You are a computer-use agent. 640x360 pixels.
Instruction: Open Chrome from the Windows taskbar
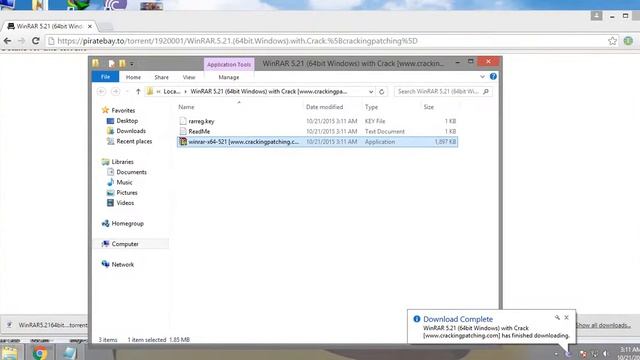coord(40,353)
